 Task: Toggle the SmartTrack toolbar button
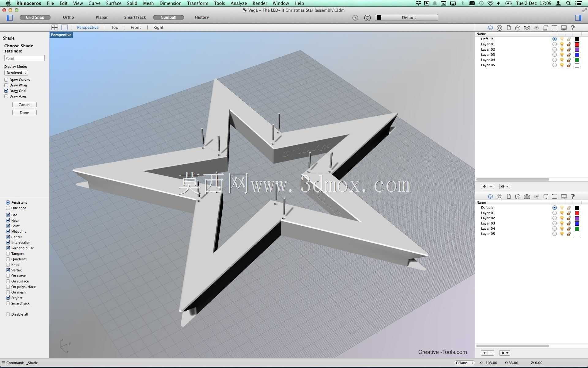135,17
